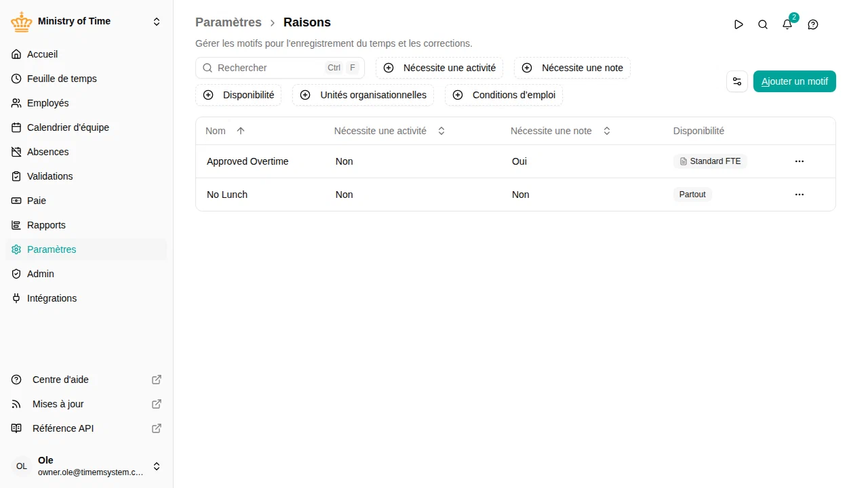Open Calendrier d'équipe in sidebar

pyautogui.click(x=86, y=127)
